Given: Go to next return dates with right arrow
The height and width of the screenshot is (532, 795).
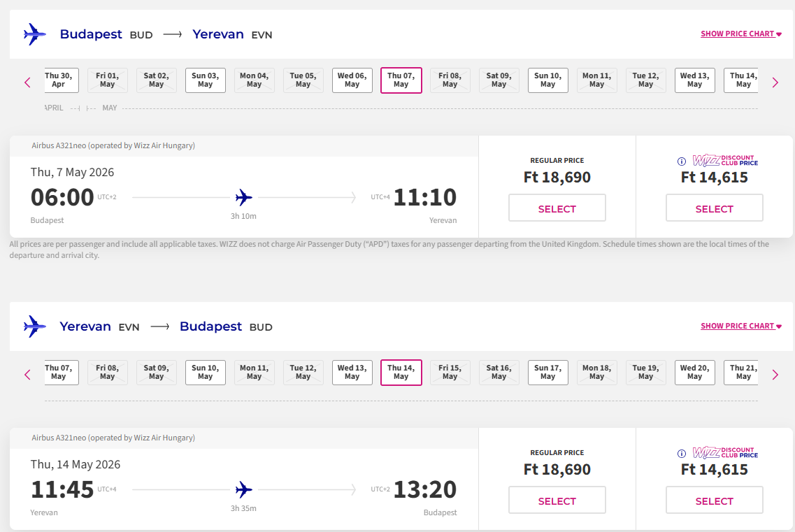Looking at the screenshot, I should 775,375.
